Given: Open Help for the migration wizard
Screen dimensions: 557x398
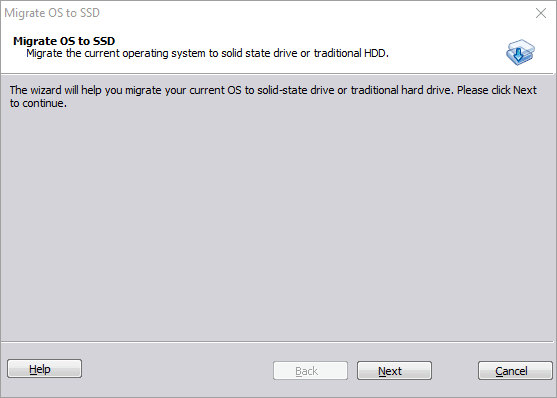Looking at the screenshot, I should (44, 369).
